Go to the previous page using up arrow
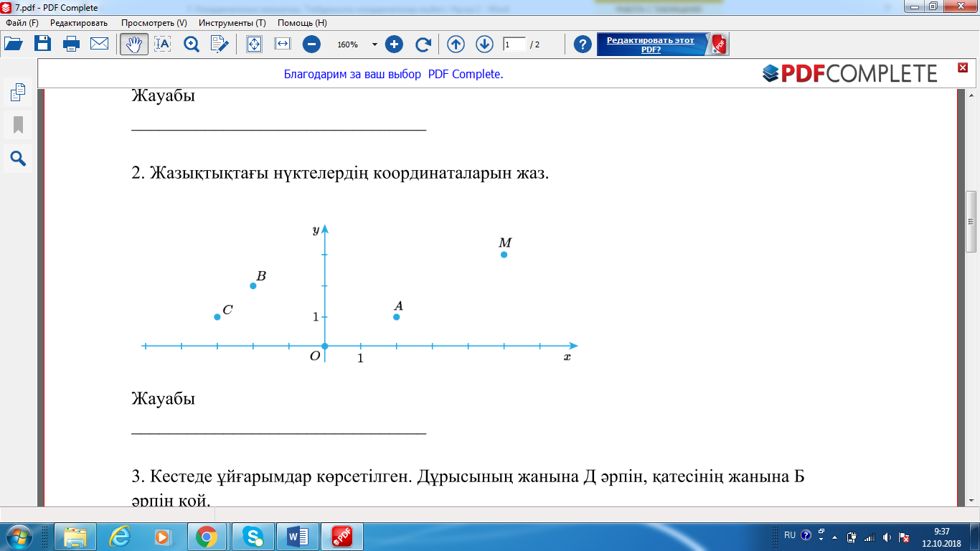 coord(456,44)
